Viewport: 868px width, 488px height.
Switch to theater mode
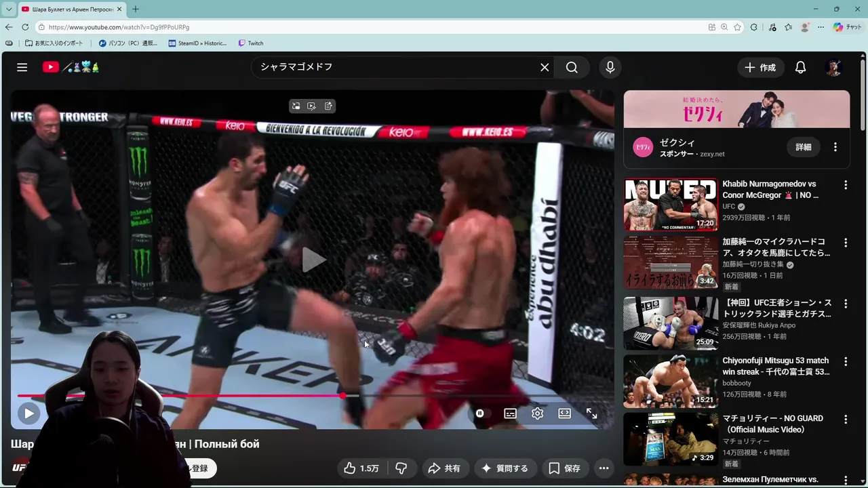pyautogui.click(x=564, y=413)
